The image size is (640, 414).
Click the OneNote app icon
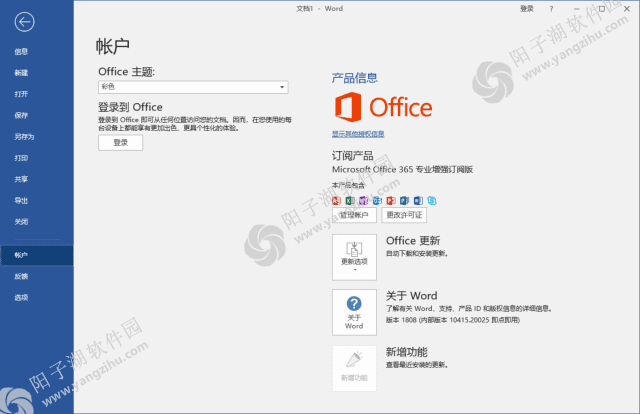[x=363, y=200]
